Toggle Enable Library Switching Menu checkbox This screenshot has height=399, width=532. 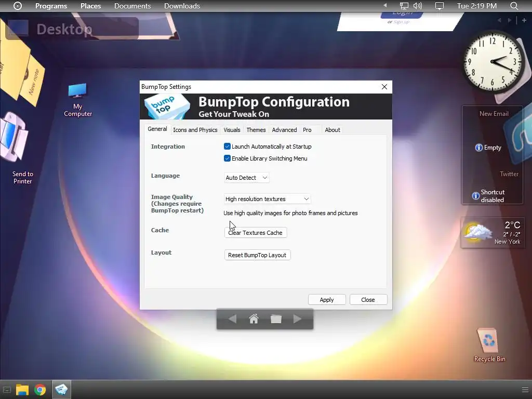pos(227,158)
